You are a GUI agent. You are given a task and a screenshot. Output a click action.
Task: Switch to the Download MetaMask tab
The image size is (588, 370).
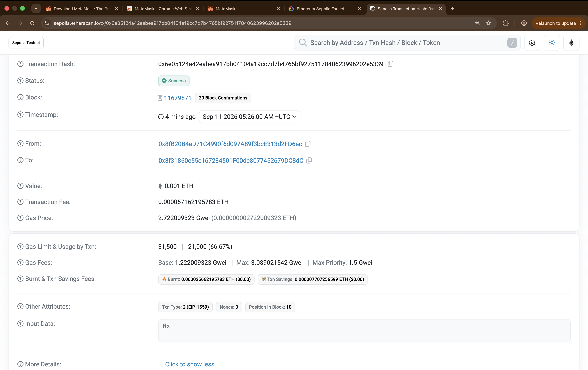(x=82, y=9)
